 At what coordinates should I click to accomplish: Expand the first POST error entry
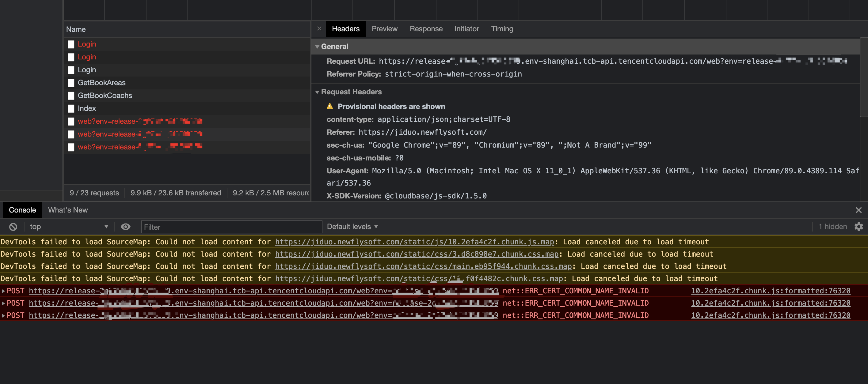pyautogui.click(x=3, y=291)
